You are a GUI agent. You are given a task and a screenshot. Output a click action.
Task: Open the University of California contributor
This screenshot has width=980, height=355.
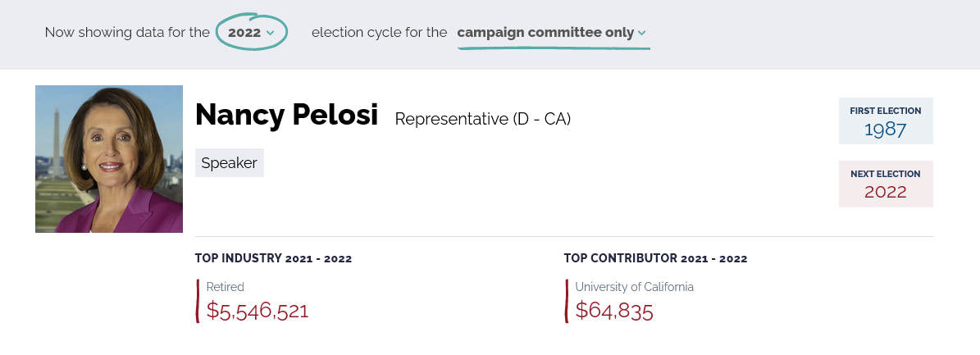[x=635, y=287]
